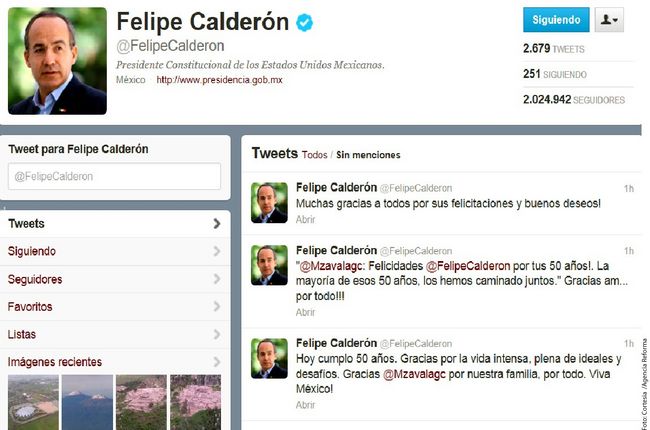The width and height of the screenshot is (650, 430).
Task: Open the first recent image thumbnail
Action: coord(34,402)
